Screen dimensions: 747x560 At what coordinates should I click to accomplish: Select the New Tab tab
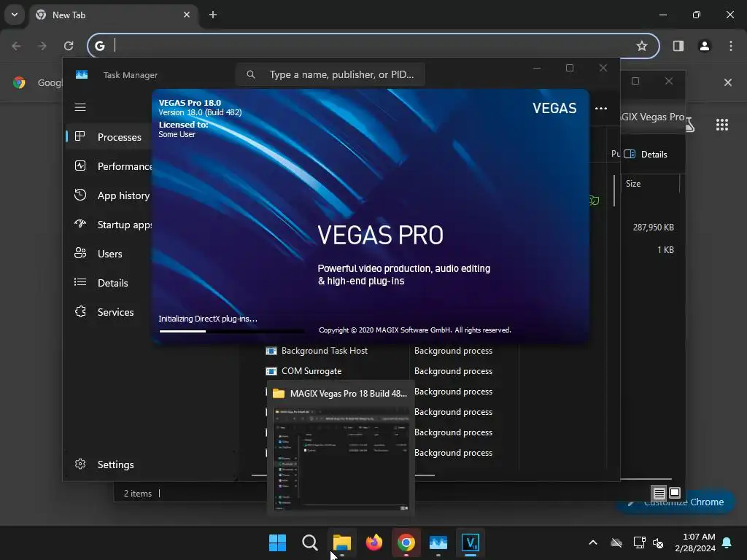(113, 15)
